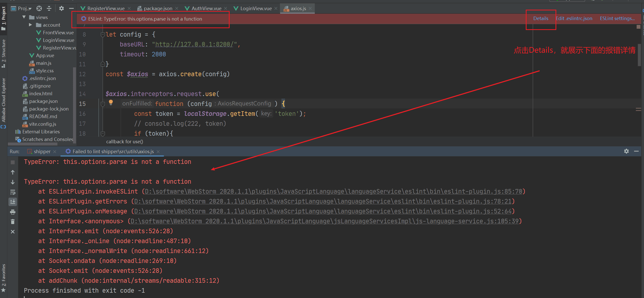The image size is (644, 298).
Task: Toggle fold marker at line 8
Action: click(103, 35)
